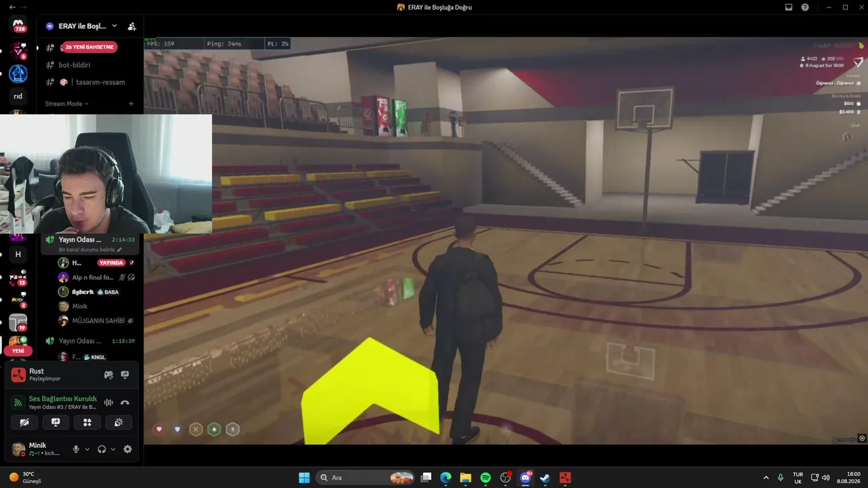Screen dimensions: 868x488
Task: Open the Rust activity share icon
Action: [108, 375]
